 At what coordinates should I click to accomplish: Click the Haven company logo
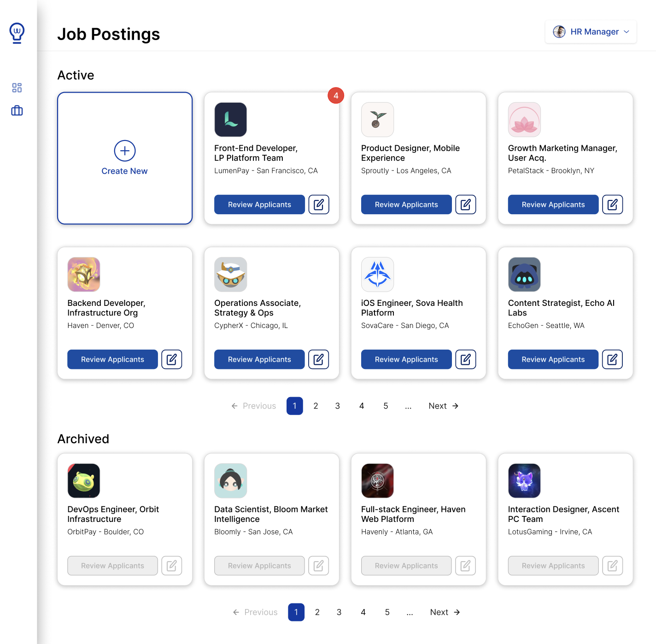pyautogui.click(x=84, y=275)
